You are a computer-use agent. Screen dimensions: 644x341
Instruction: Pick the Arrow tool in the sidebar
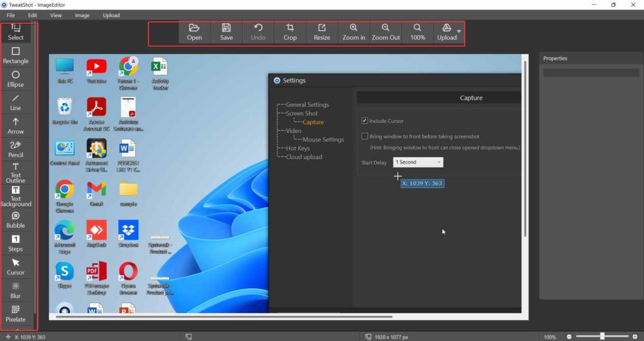tap(16, 126)
